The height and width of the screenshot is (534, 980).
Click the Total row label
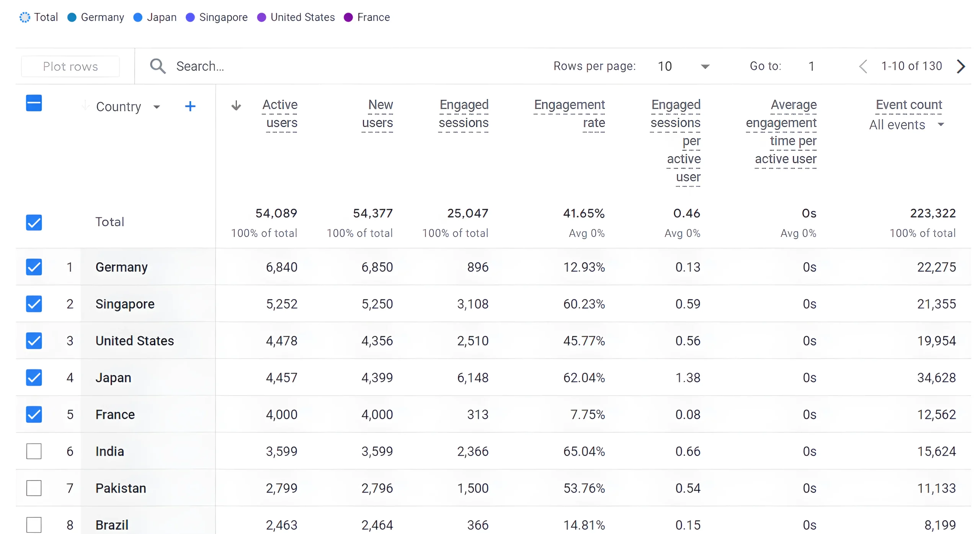(x=109, y=222)
